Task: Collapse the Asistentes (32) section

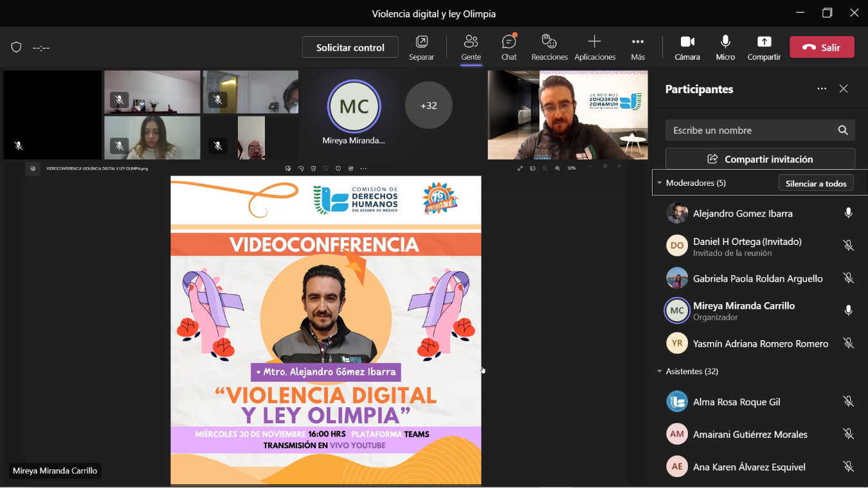Action: (660, 372)
